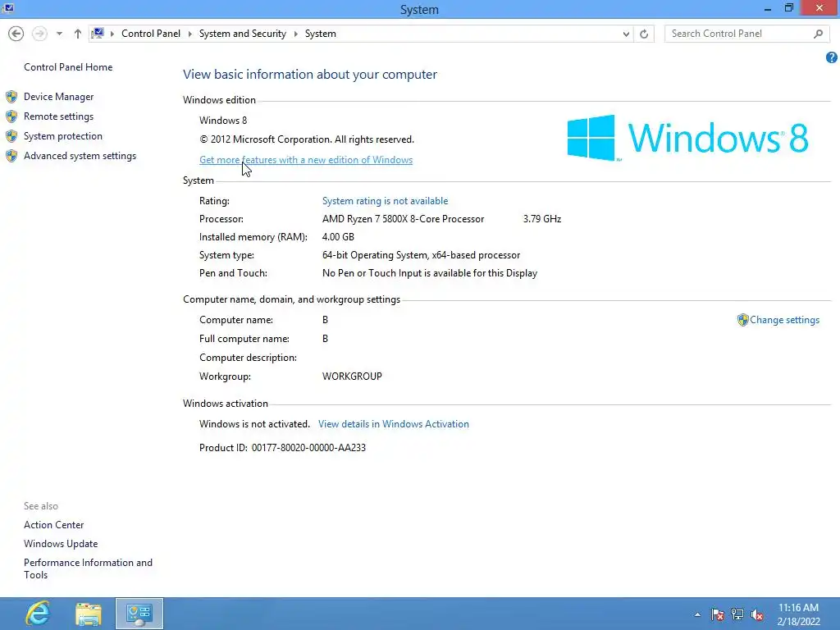
Task: Click the 3.79 GHz processor speed text
Action: (x=542, y=219)
